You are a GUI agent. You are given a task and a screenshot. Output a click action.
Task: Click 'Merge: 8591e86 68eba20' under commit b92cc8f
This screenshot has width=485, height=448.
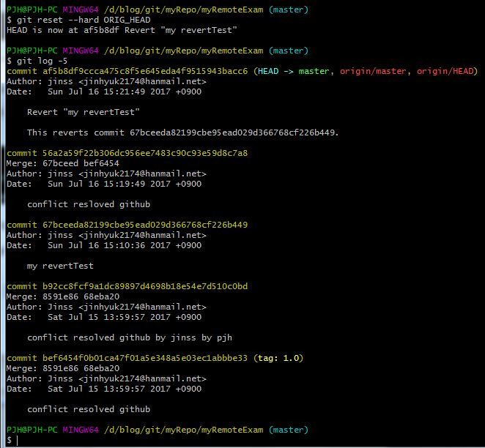63,296
